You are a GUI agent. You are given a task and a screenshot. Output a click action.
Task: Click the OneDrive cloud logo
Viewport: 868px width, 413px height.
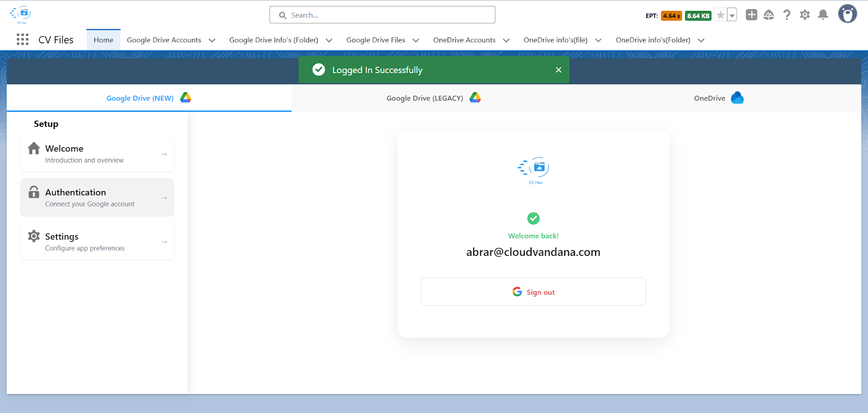coord(737,98)
